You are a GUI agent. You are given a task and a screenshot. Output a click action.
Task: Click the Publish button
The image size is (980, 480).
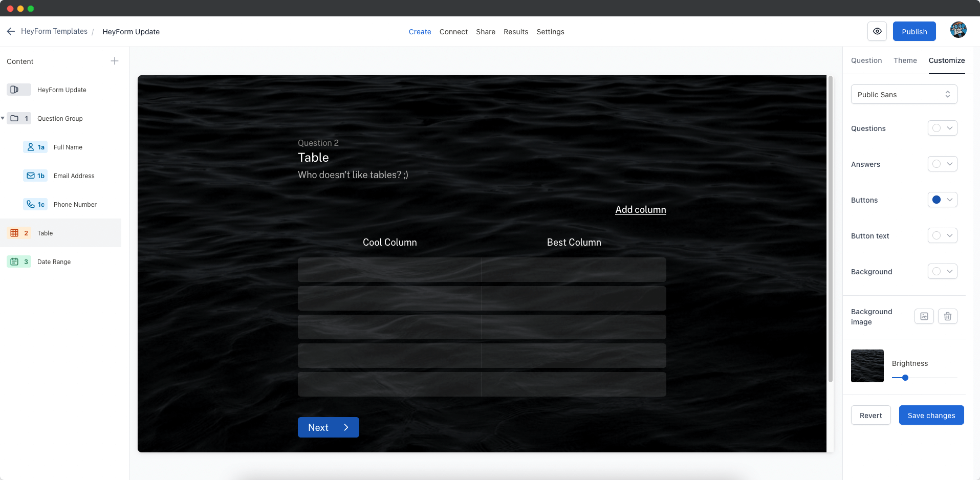(914, 31)
